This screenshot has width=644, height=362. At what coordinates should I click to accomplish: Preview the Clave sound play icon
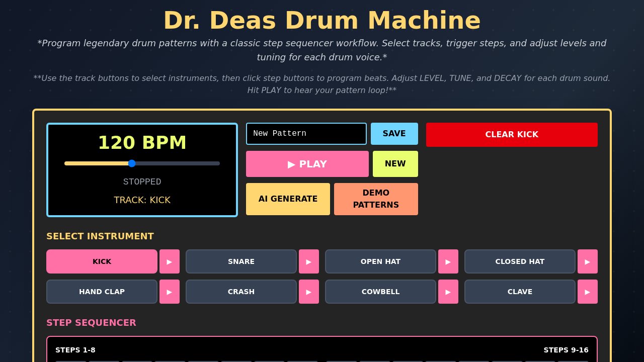(588, 292)
